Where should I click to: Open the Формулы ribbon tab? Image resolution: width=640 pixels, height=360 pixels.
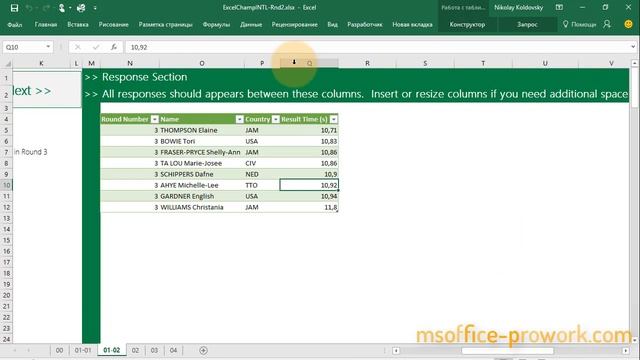(x=216, y=24)
